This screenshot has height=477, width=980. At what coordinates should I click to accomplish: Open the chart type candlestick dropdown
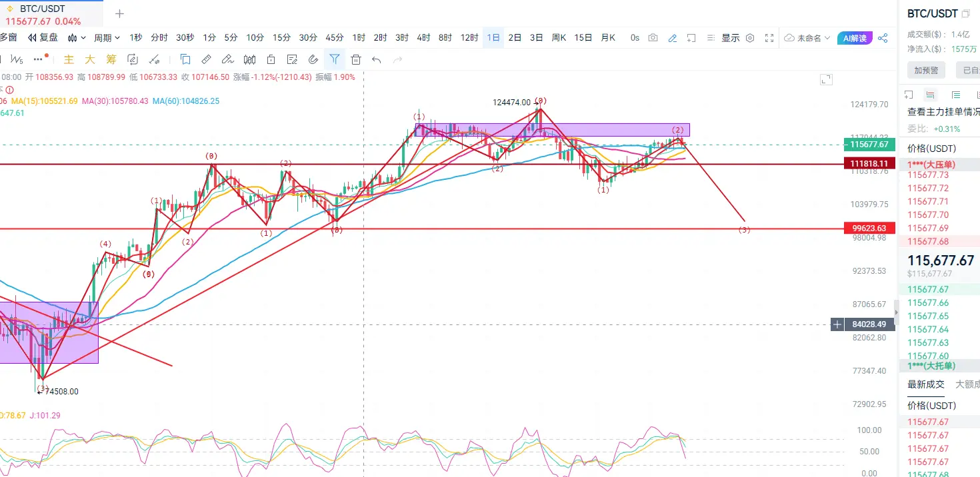click(76, 38)
